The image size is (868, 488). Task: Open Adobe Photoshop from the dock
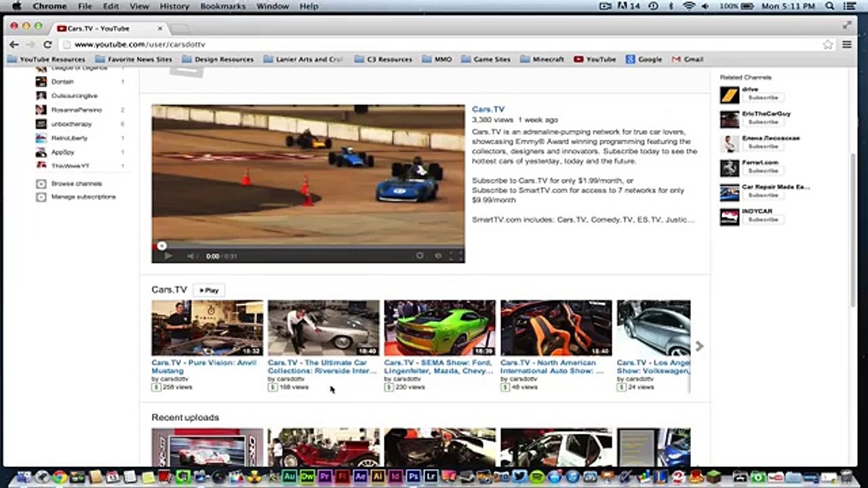pos(413,476)
